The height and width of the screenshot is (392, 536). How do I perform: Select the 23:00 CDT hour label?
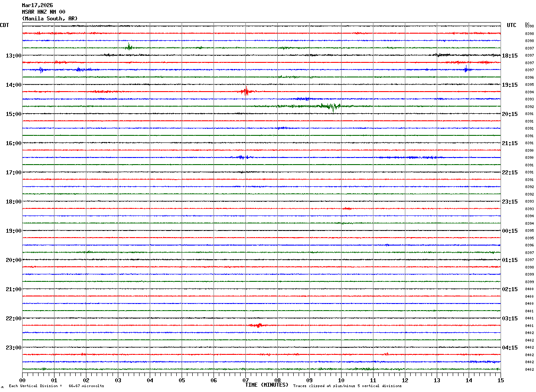tap(13, 348)
